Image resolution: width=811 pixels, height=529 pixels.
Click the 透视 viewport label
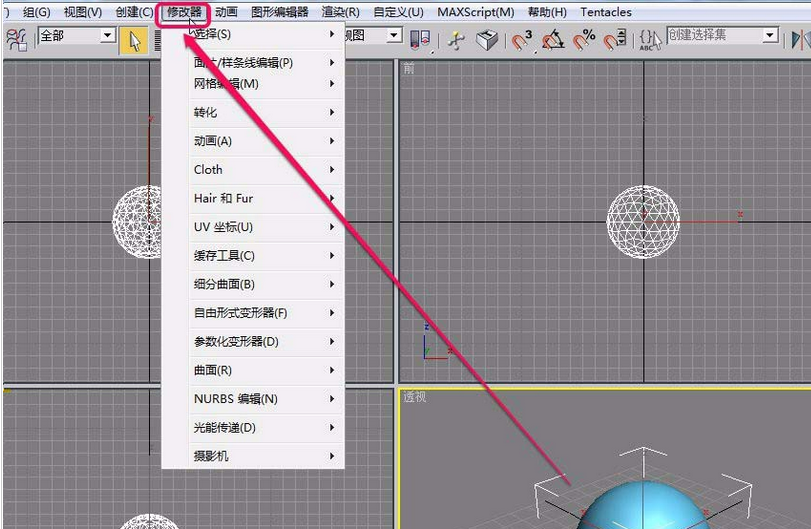(414, 397)
